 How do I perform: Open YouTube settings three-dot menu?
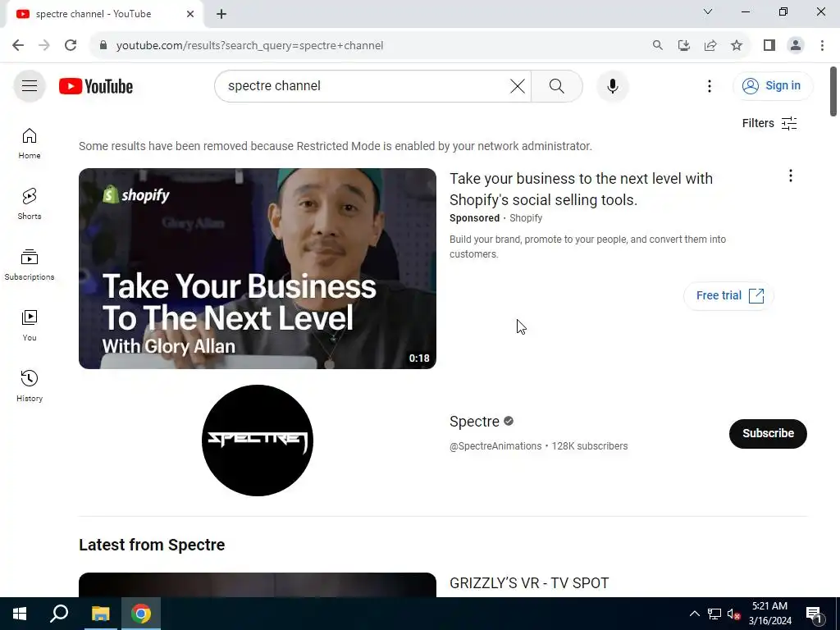(710, 85)
